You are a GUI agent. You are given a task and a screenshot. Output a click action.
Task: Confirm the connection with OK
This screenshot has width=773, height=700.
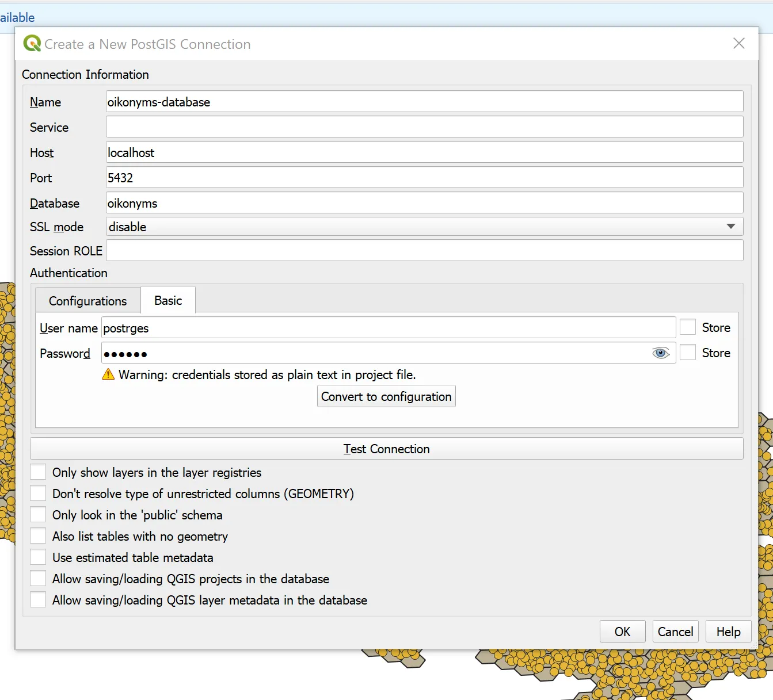pyautogui.click(x=622, y=632)
